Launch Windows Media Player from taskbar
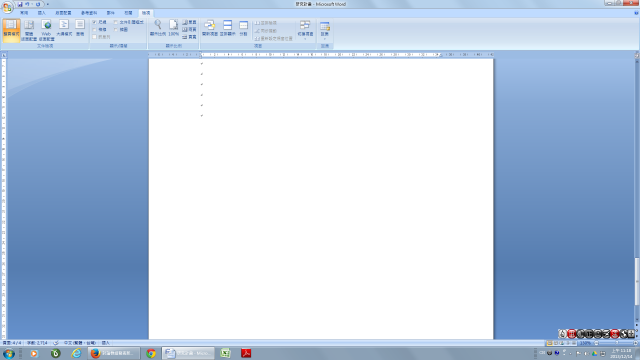The image size is (640, 360). pos(34,353)
